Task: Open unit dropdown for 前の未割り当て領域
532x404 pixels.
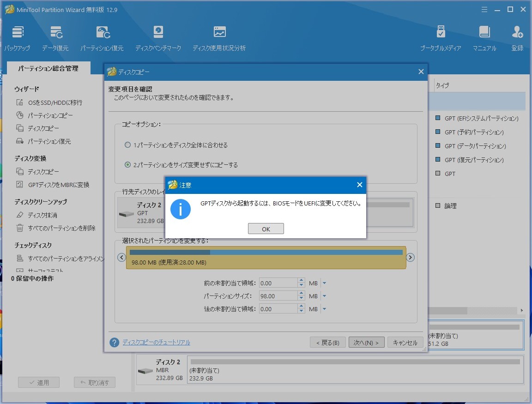Action: (x=324, y=283)
